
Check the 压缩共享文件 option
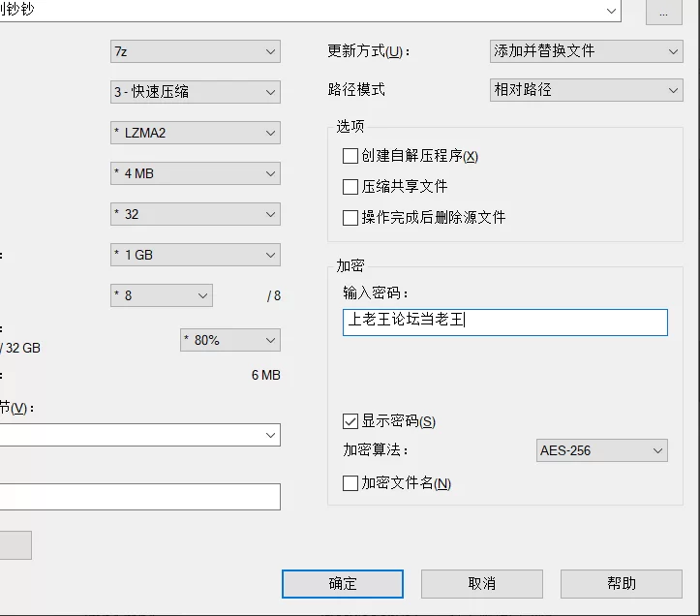click(350, 187)
